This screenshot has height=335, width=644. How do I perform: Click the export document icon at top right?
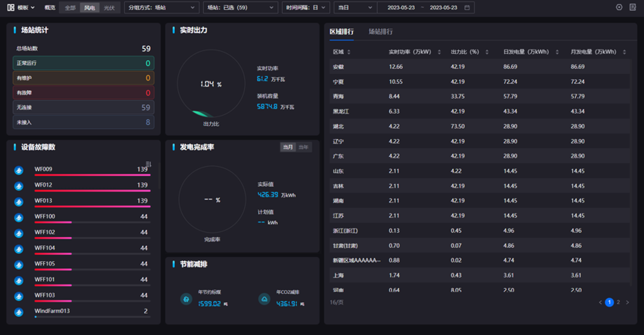point(632,7)
